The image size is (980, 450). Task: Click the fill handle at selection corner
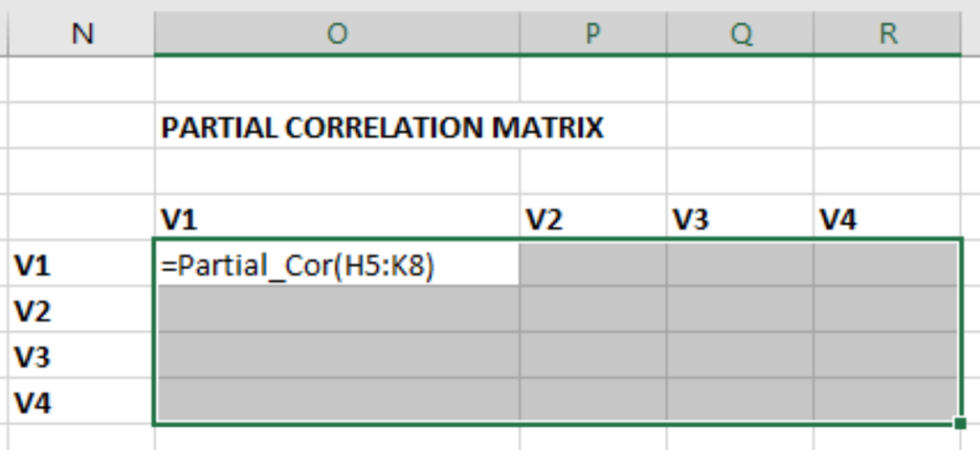click(961, 424)
